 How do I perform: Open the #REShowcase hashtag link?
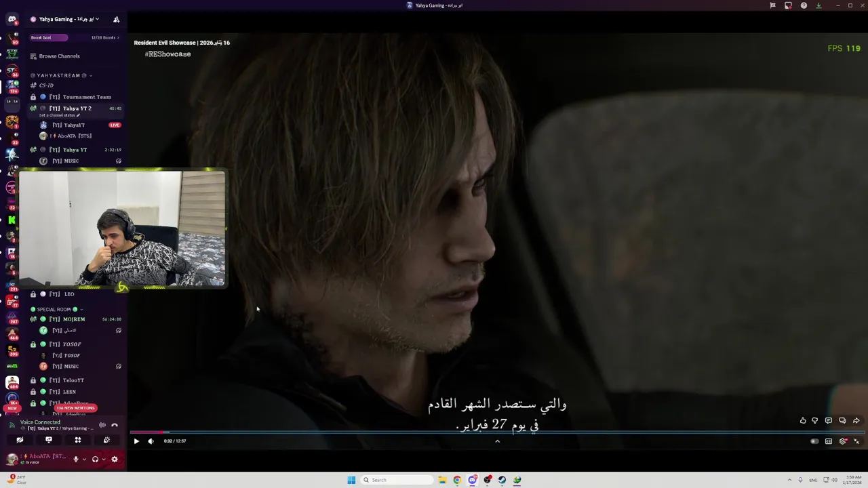point(167,54)
